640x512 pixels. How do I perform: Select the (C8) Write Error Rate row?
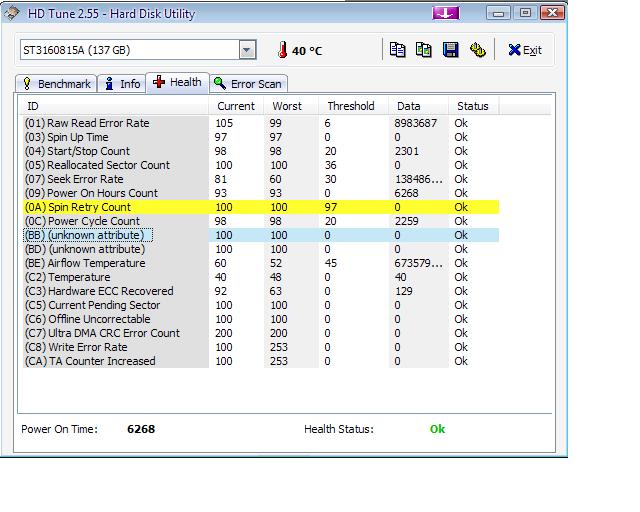tap(261, 347)
